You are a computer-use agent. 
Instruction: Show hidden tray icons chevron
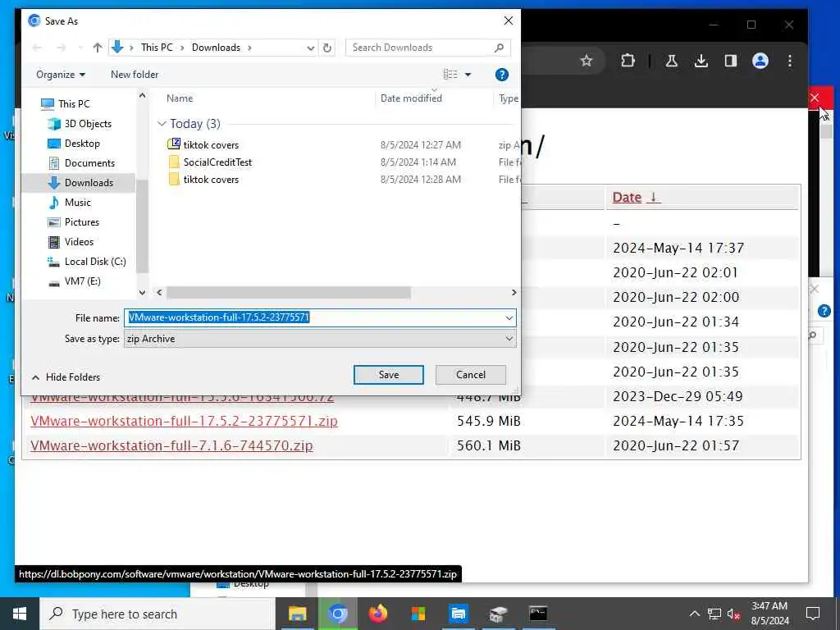coord(694,614)
